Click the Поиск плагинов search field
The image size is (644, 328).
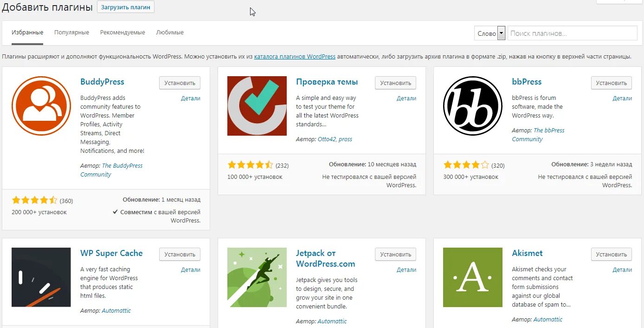click(x=573, y=33)
